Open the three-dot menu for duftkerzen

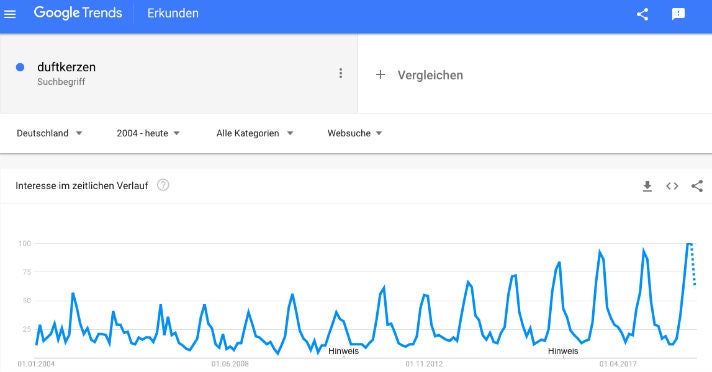(x=341, y=73)
